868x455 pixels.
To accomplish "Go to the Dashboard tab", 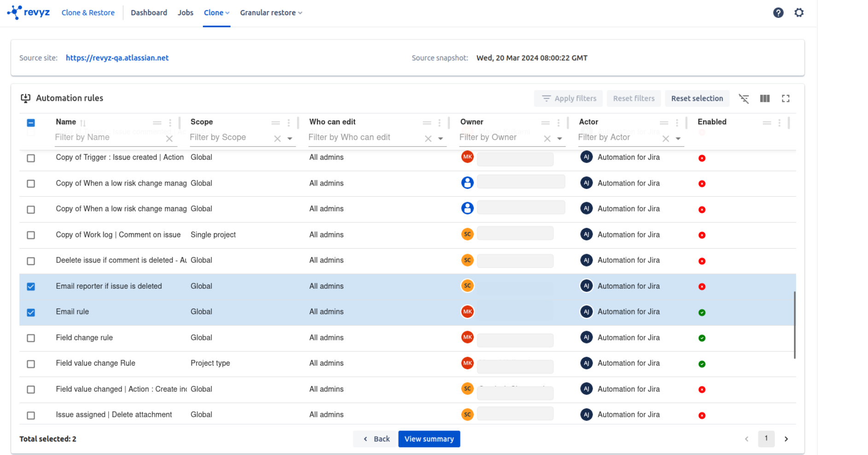I will pyautogui.click(x=149, y=13).
